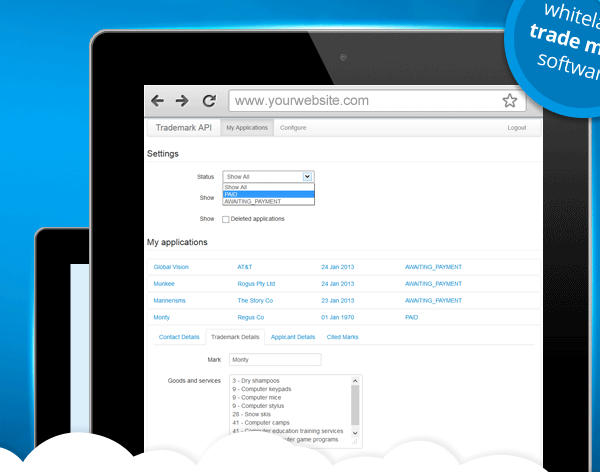
Task: Click PAID status in Monty row
Action: (x=411, y=318)
